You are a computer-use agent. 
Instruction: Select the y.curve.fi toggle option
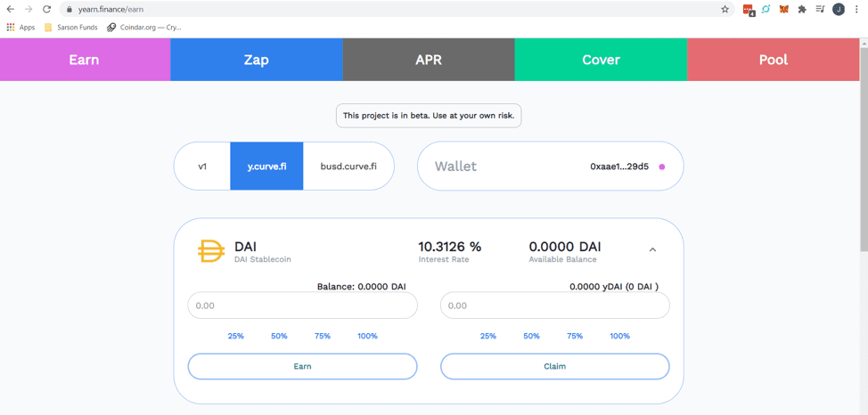pyautogui.click(x=266, y=167)
